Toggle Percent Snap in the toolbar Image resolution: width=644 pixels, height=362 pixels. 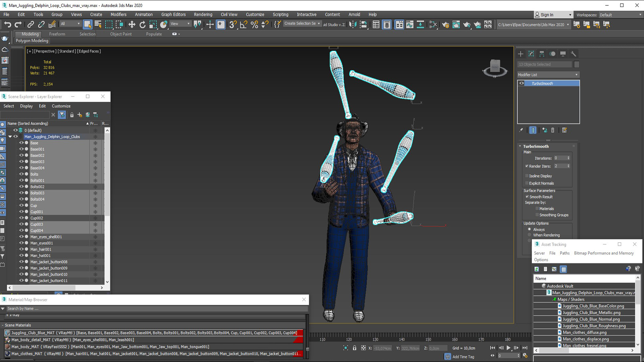254,24
